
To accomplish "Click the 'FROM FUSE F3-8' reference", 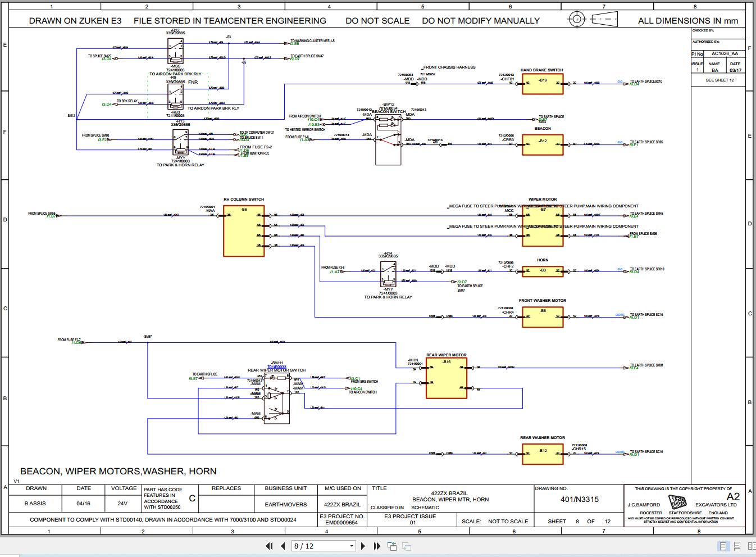I will [333, 268].
